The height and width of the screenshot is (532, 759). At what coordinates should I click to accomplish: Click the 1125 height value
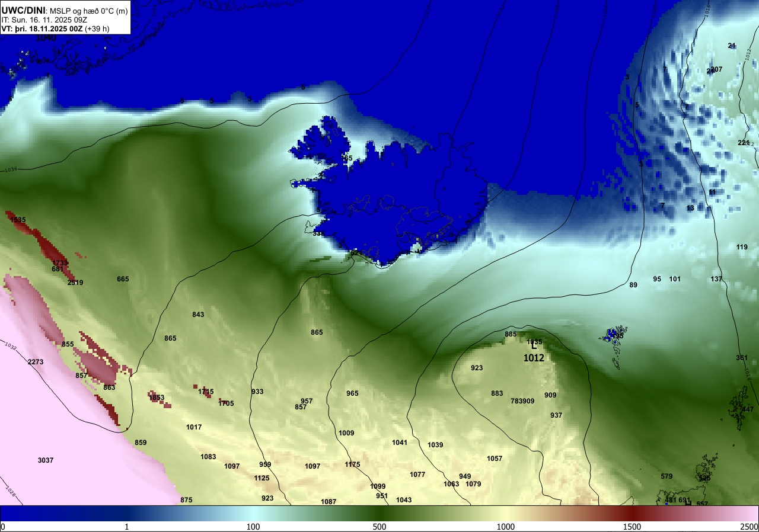(x=261, y=478)
